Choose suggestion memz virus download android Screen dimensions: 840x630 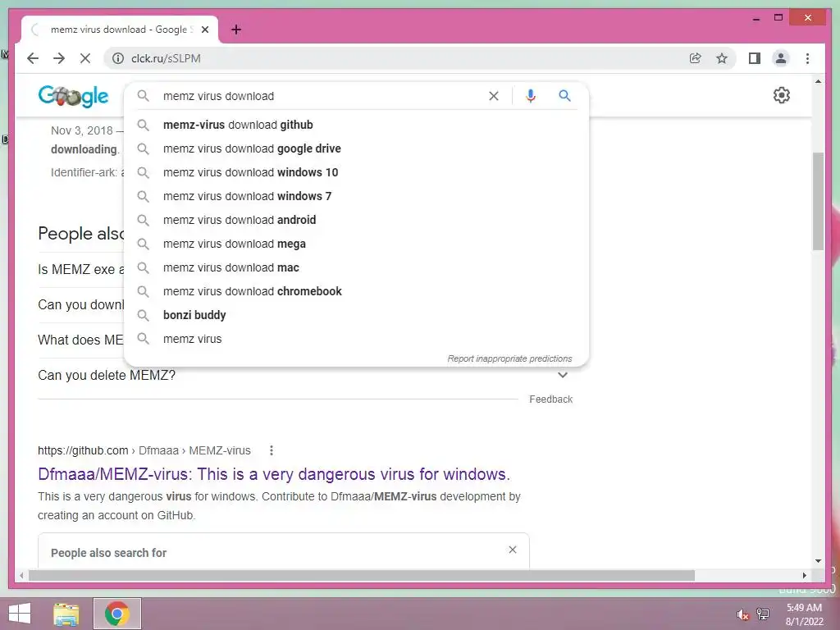tap(356, 220)
